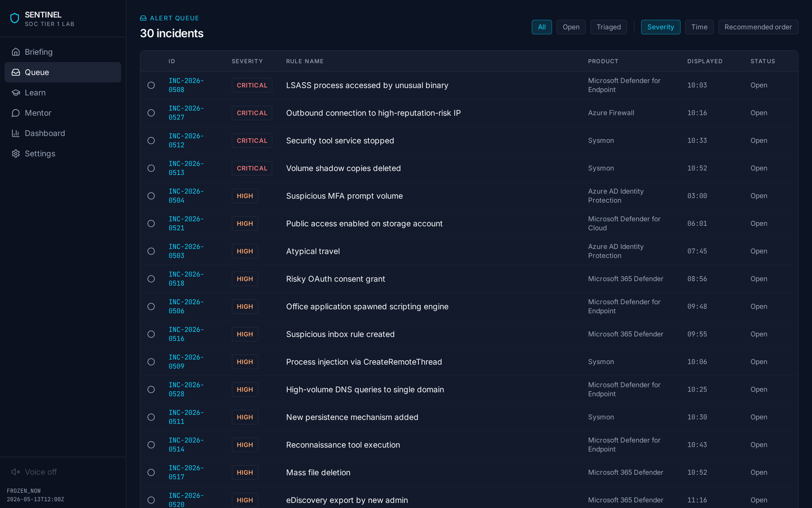812x508 pixels.
Task: Click the Alert Queue header inbox icon
Action: pos(143,18)
